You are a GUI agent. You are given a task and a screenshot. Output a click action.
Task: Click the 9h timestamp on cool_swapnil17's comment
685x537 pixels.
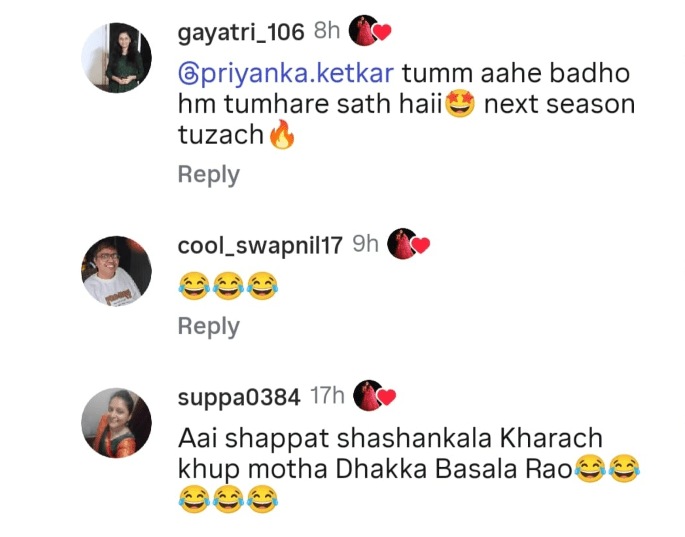tap(365, 244)
